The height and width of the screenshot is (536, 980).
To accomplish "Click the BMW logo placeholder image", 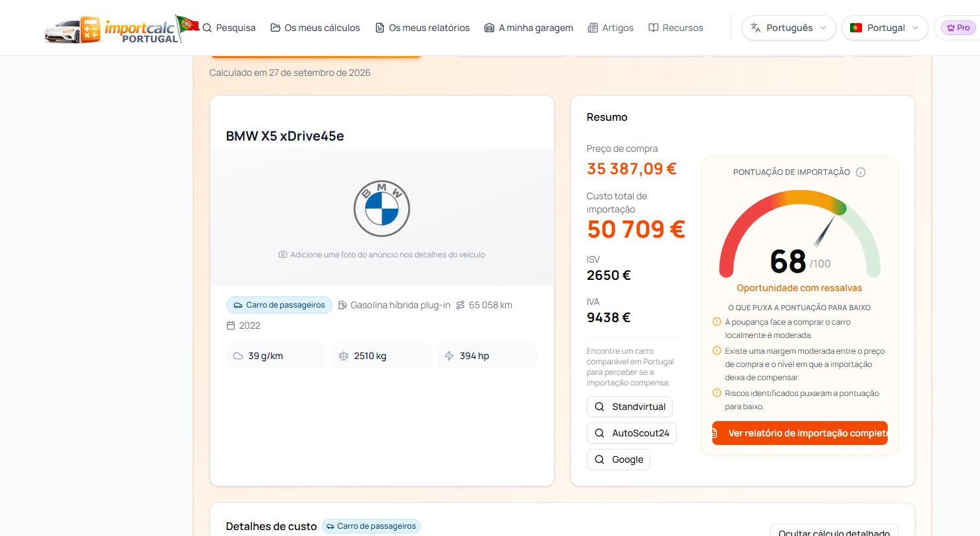I will tap(382, 209).
